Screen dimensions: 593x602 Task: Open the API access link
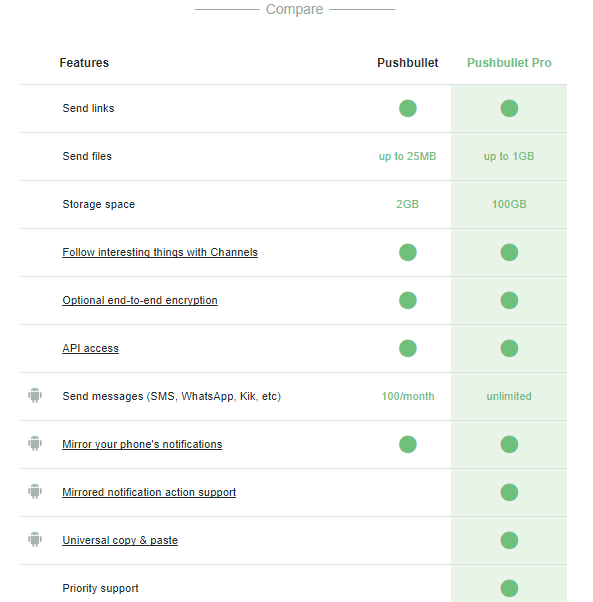click(x=91, y=348)
